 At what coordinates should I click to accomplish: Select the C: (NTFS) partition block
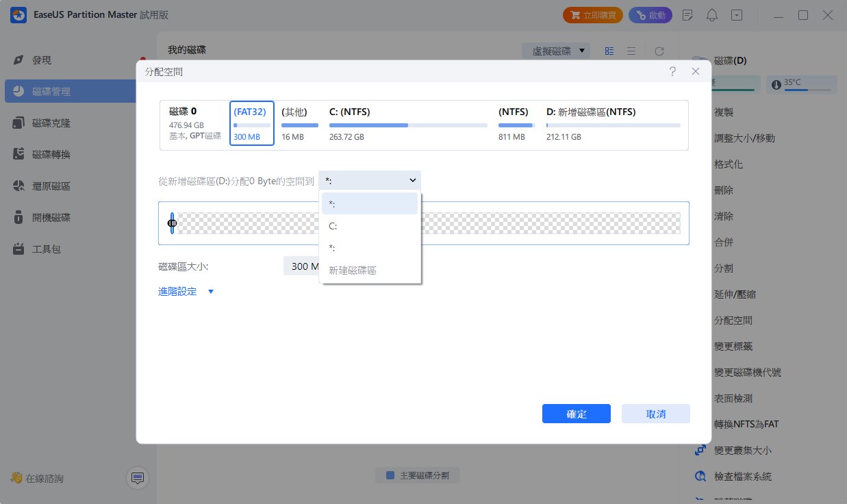[x=408, y=123]
